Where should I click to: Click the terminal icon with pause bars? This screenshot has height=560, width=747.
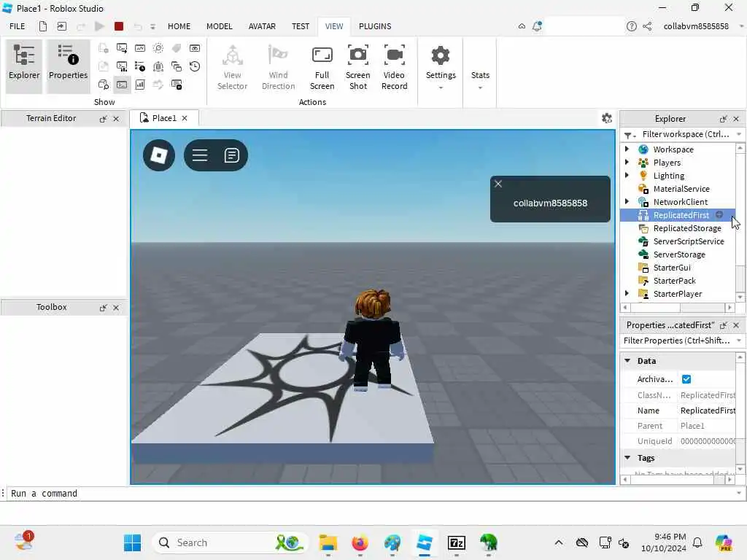coord(122,66)
